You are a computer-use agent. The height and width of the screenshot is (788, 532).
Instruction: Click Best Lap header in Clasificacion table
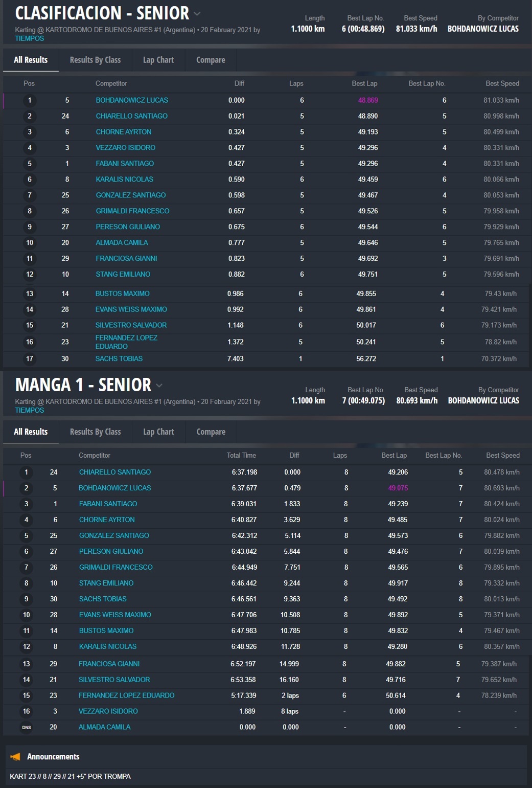[364, 83]
